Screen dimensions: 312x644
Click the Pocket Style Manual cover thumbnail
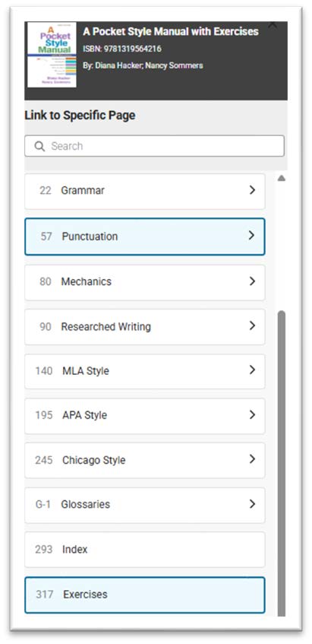(x=52, y=54)
